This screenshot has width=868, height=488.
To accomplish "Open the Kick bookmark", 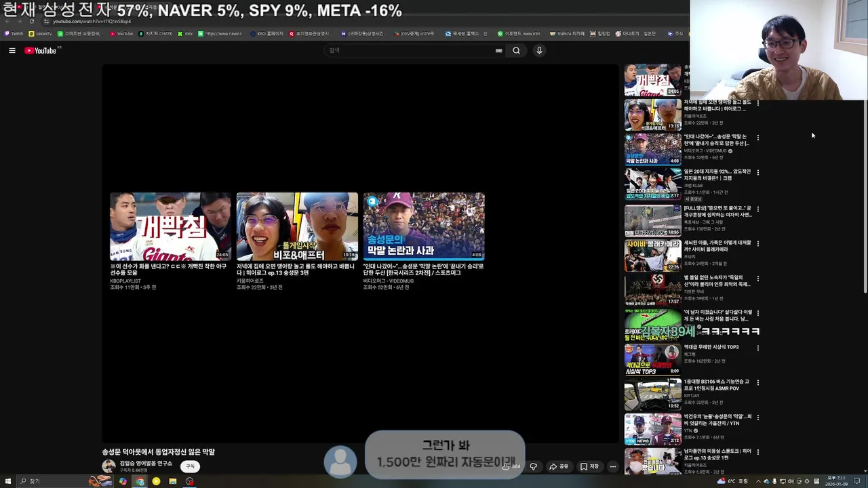I will (186, 33).
